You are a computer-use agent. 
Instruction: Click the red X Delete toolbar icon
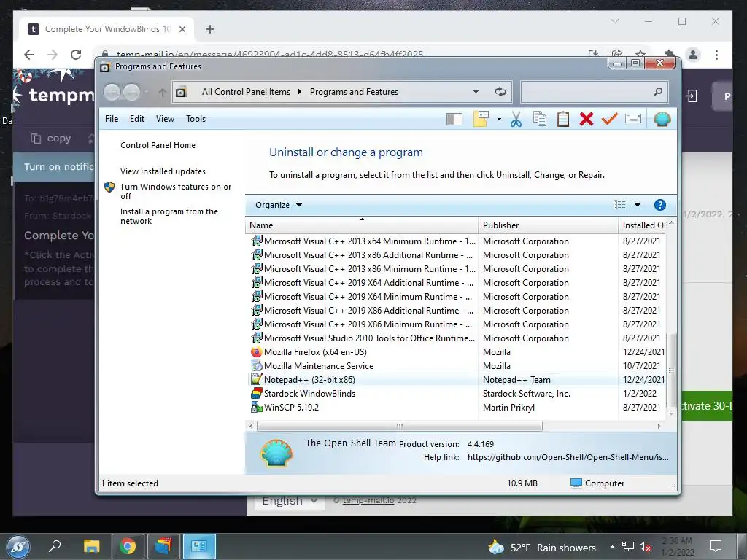[x=586, y=119]
